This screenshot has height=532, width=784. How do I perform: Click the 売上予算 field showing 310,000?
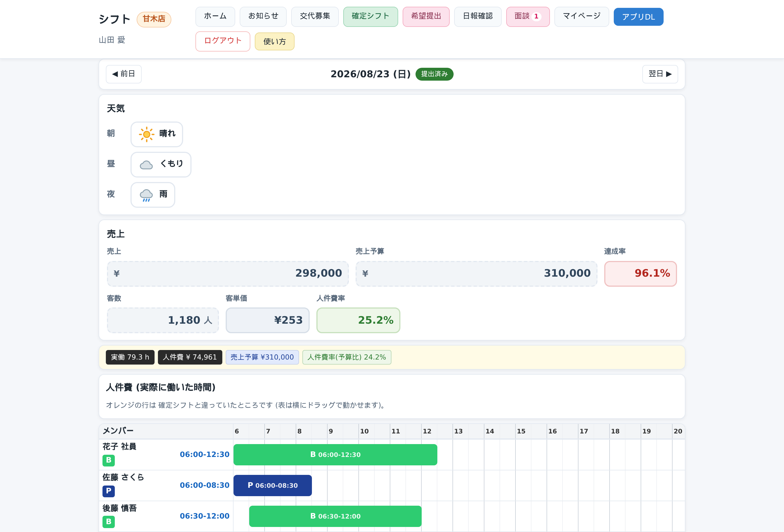[x=476, y=274]
